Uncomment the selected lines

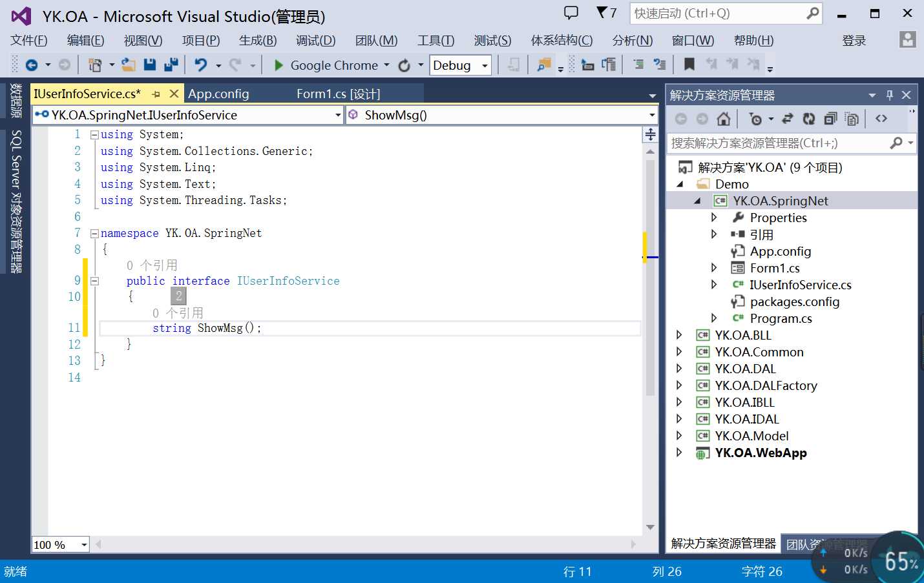click(x=660, y=65)
